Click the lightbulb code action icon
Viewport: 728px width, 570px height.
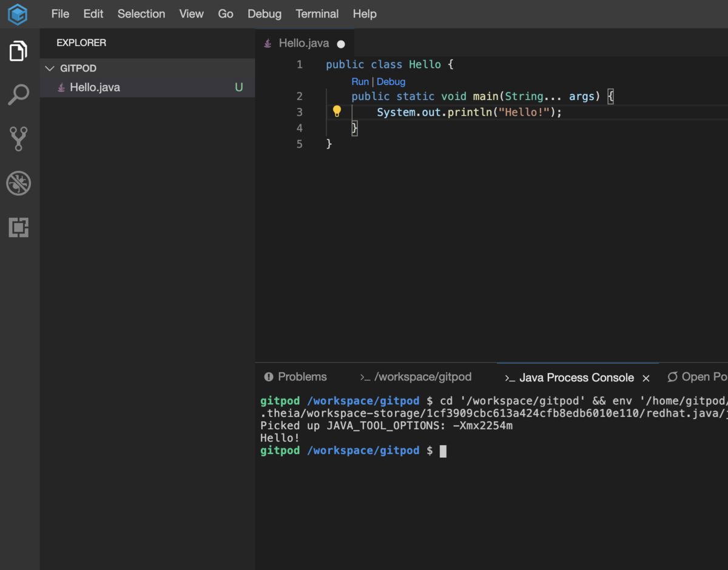click(337, 112)
